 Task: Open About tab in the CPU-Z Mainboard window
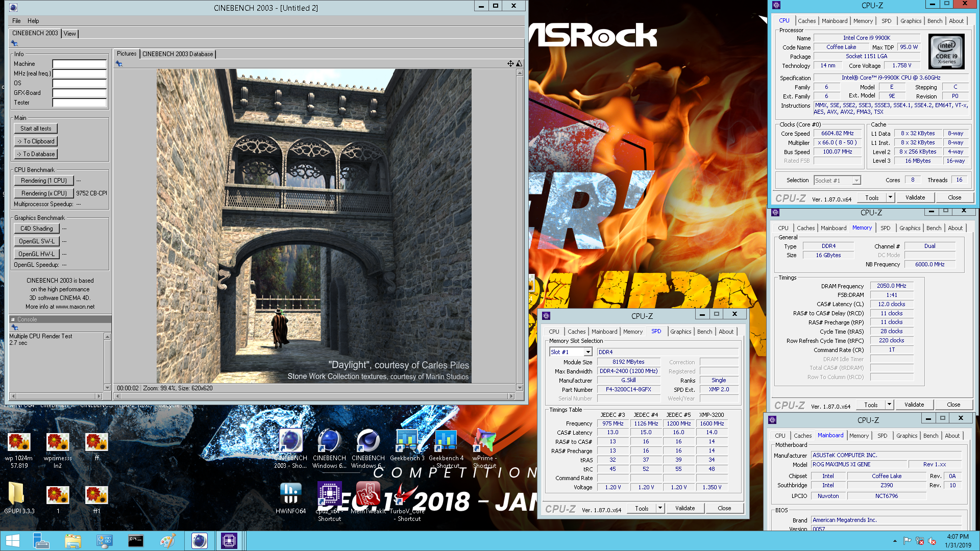click(x=952, y=436)
